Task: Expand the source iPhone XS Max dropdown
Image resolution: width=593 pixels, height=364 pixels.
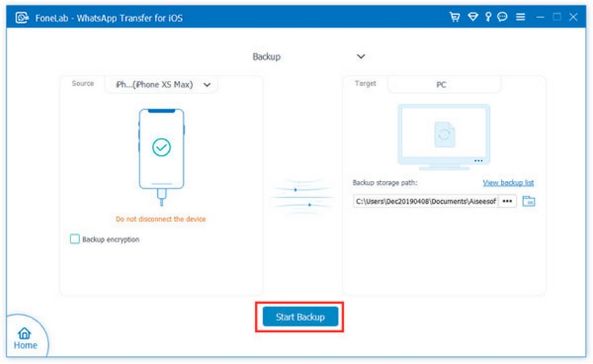Action: [x=207, y=85]
